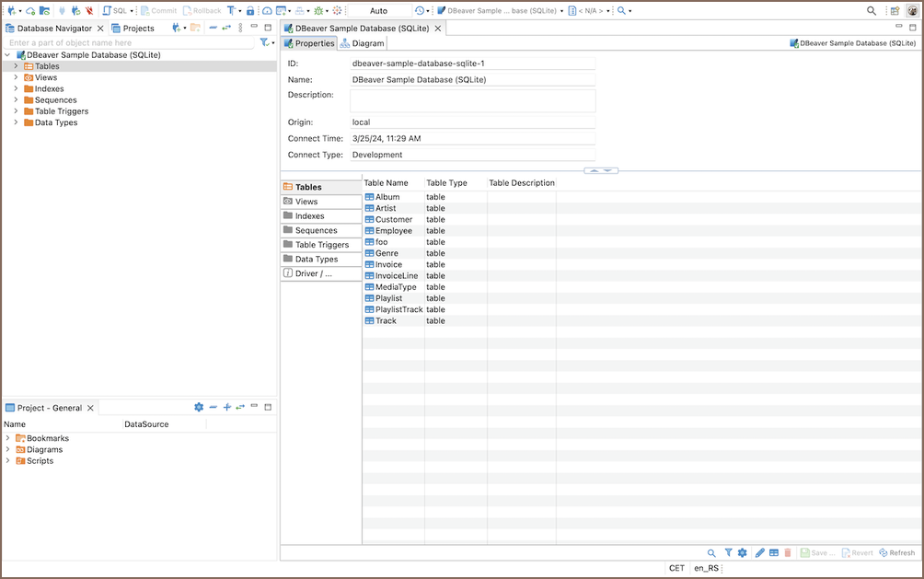
Task: Select Table Triggers in the side list
Action: click(x=321, y=245)
